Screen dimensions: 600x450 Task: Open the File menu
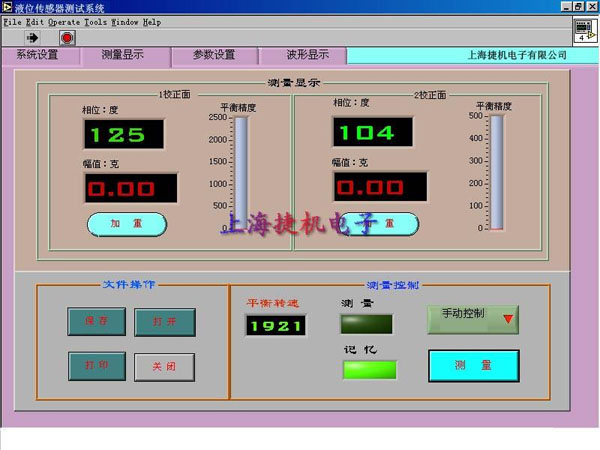click(12, 21)
